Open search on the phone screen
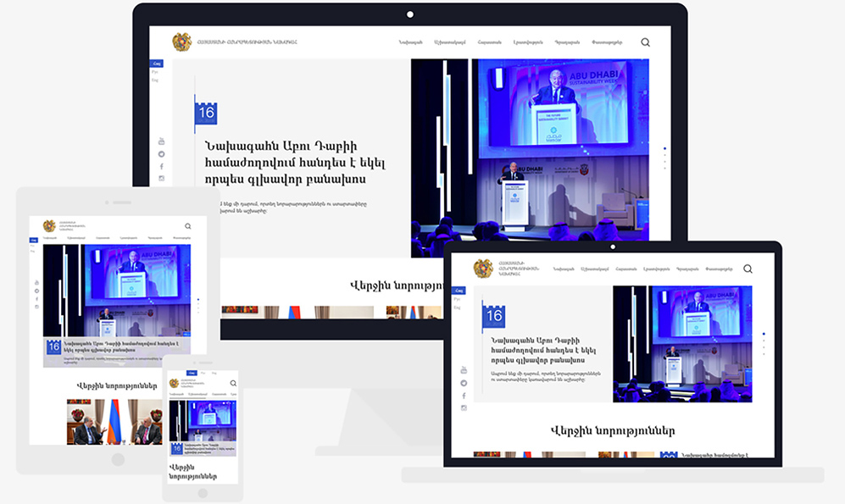The image size is (845, 504). tap(233, 384)
